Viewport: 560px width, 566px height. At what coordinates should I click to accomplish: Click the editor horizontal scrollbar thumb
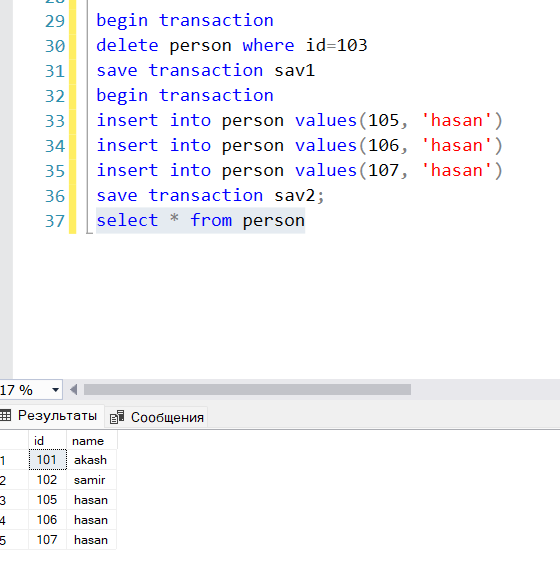pyautogui.click(x=247, y=389)
